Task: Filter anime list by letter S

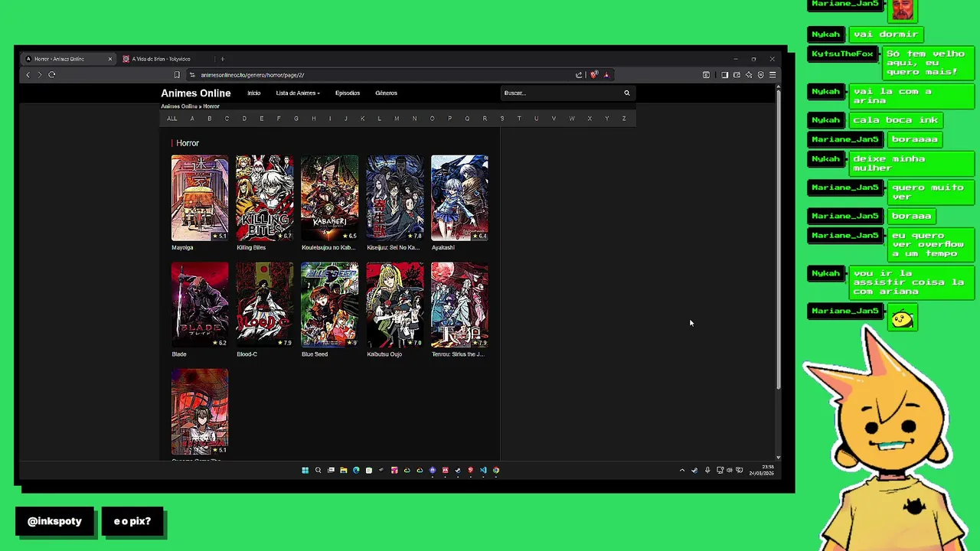Action: tap(502, 119)
